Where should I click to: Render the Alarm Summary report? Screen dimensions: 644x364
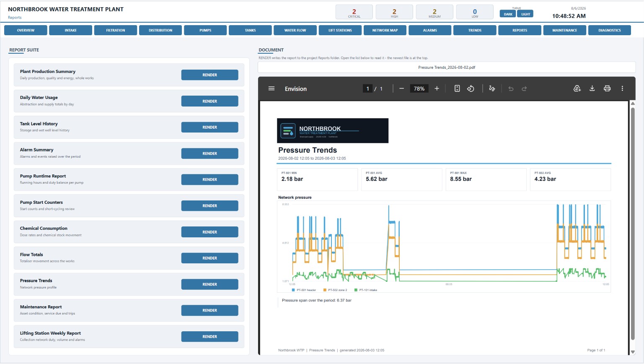click(209, 153)
